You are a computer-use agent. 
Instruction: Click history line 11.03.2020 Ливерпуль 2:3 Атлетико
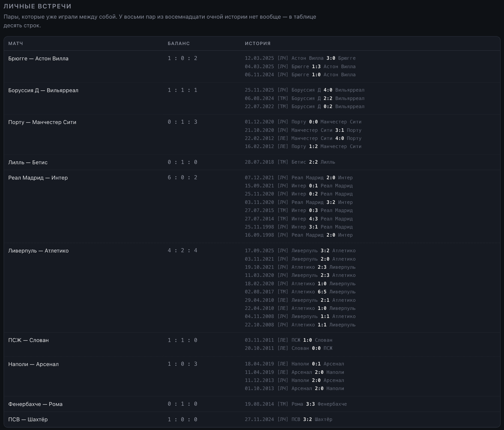point(300,275)
